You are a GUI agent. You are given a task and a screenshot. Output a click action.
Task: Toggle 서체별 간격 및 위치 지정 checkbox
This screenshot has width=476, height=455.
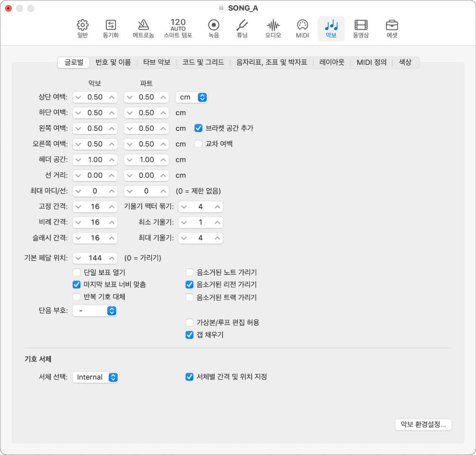(x=189, y=377)
